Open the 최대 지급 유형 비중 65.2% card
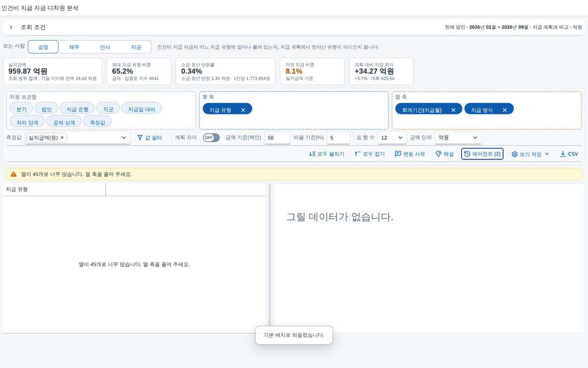The width and height of the screenshot is (588, 368). 139,71
